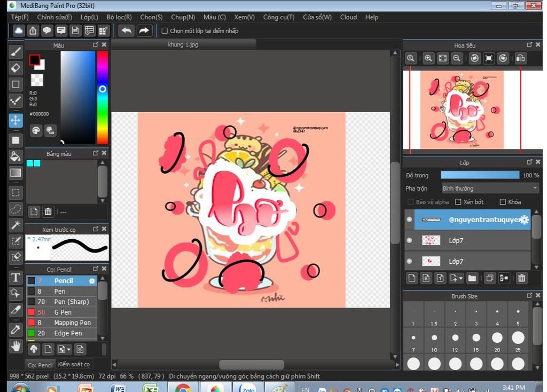Hide the @nguyentrantuquyen layer
Screen dimensions: 547x392
click(x=410, y=219)
